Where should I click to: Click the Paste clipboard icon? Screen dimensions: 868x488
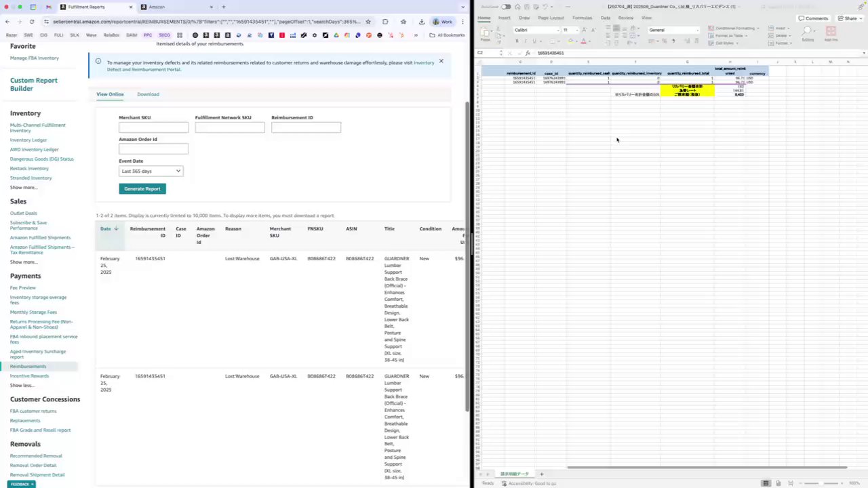(485, 33)
